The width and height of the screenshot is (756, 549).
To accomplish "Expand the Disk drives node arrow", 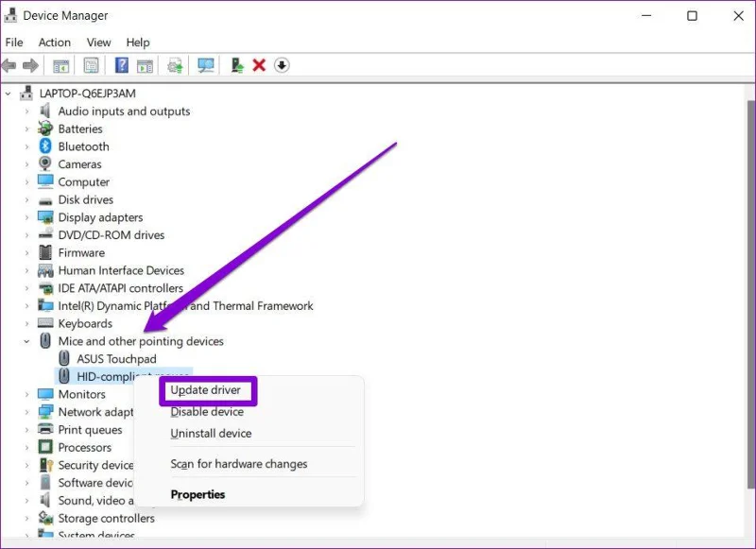I will pyautogui.click(x=27, y=199).
